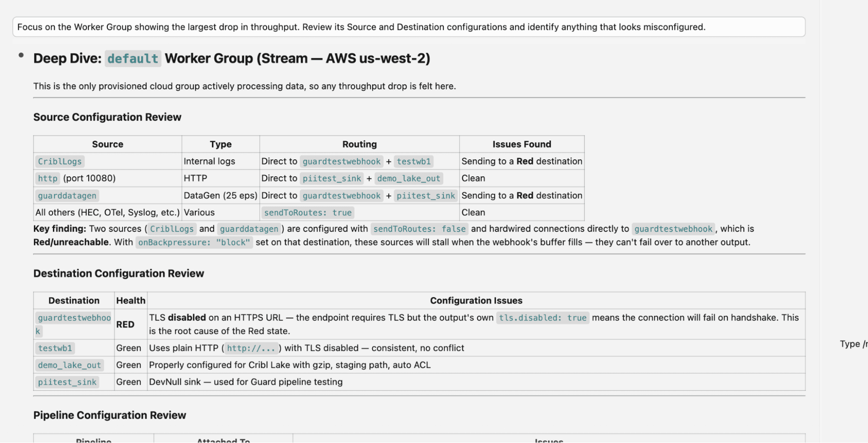Image resolution: width=868 pixels, height=443 pixels.
Task: Click the '(port 10080)' text
Action: (89, 178)
